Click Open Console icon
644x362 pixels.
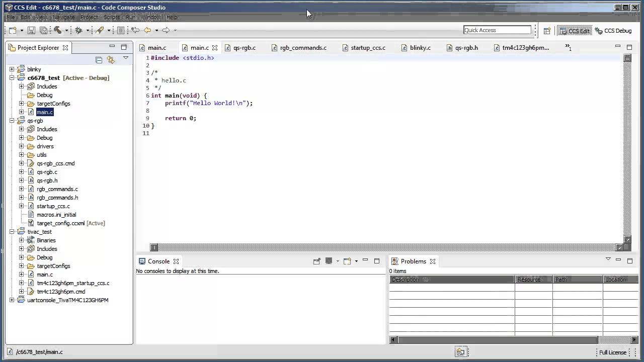click(x=347, y=261)
